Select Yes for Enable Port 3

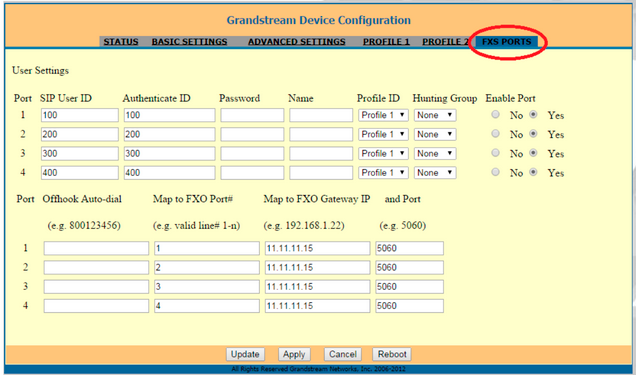533,153
